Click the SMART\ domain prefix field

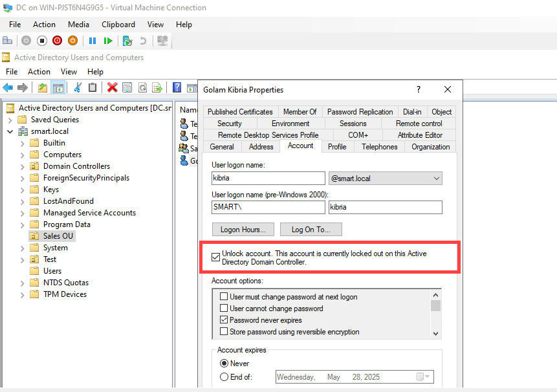tap(268, 207)
